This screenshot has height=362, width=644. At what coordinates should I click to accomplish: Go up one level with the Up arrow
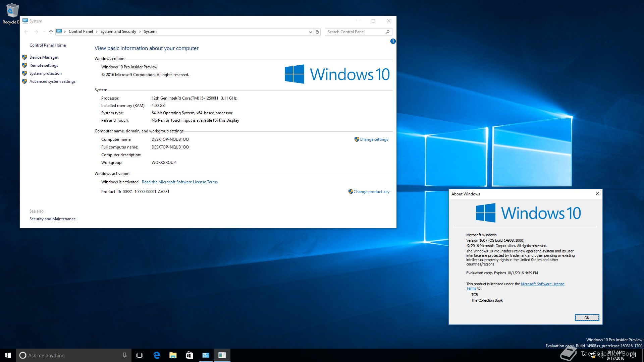(51, 32)
